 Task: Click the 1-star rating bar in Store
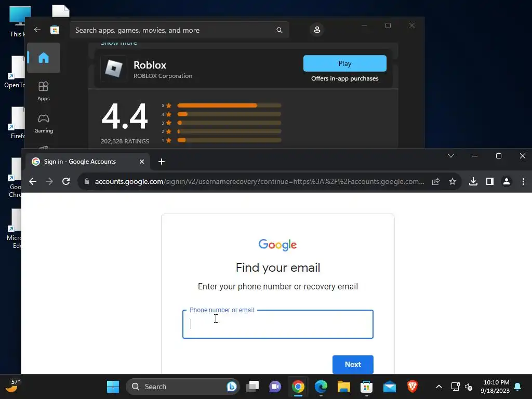229,140
